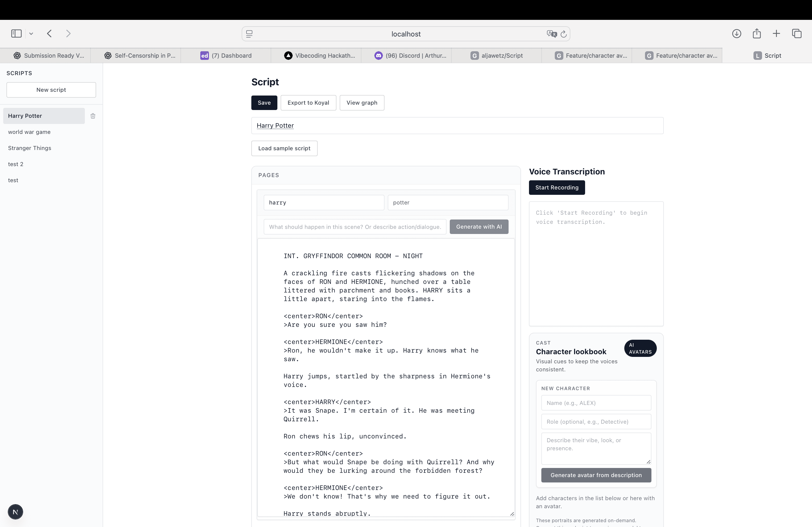Switch to Self-Censorship tab
This screenshot has height=527, width=812.
point(136,56)
